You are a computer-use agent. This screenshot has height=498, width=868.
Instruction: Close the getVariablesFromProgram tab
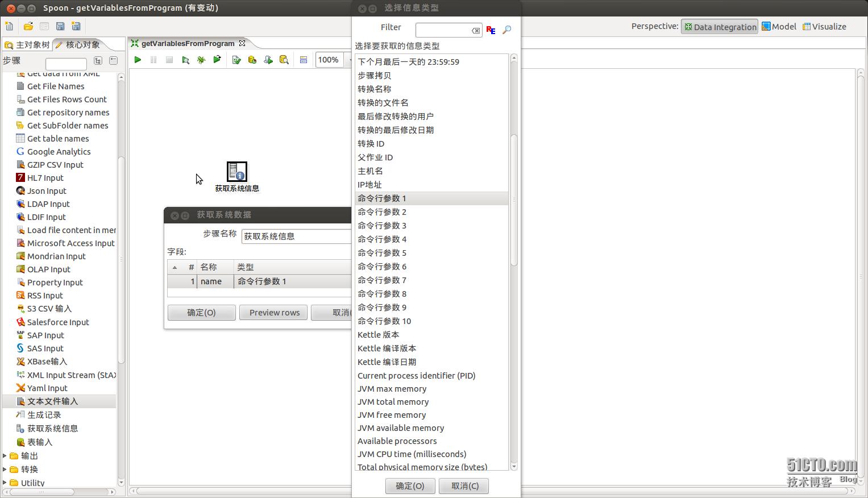point(242,43)
